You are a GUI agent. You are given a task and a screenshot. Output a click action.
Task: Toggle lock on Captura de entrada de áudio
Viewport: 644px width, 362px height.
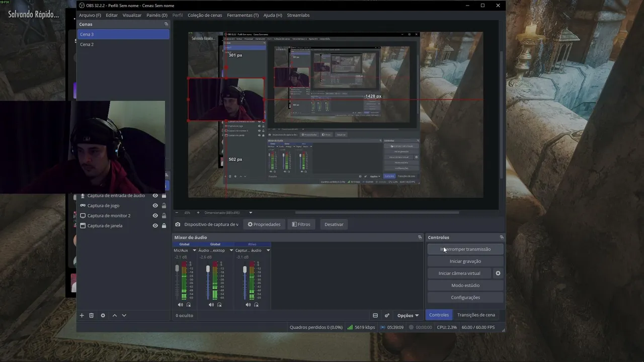[x=164, y=196]
